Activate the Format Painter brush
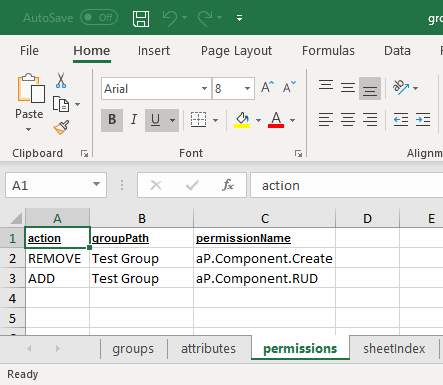Viewport: 443px width, 385px height. [x=61, y=128]
